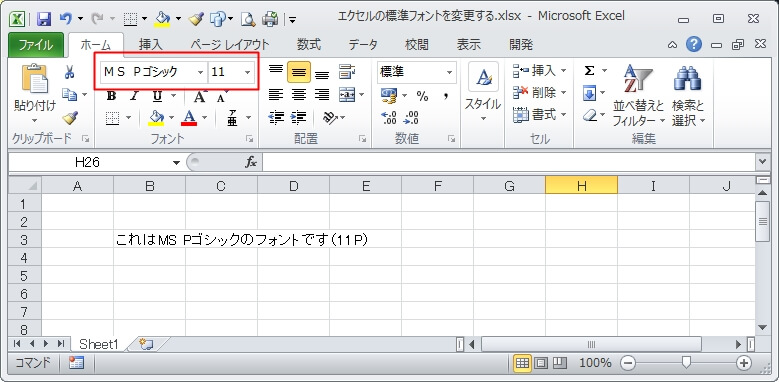This screenshot has height=382, width=779.
Task: Open 並べ替えとフィルター menu
Action: click(x=638, y=96)
